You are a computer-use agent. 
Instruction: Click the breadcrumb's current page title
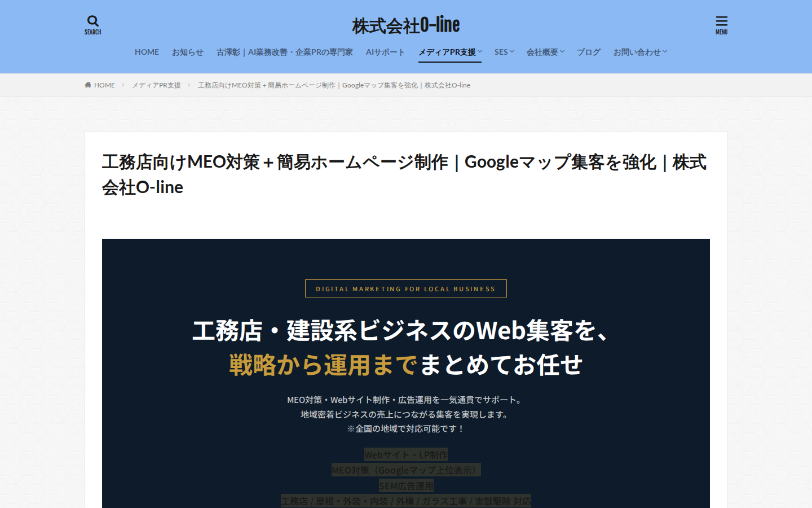pyautogui.click(x=334, y=85)
